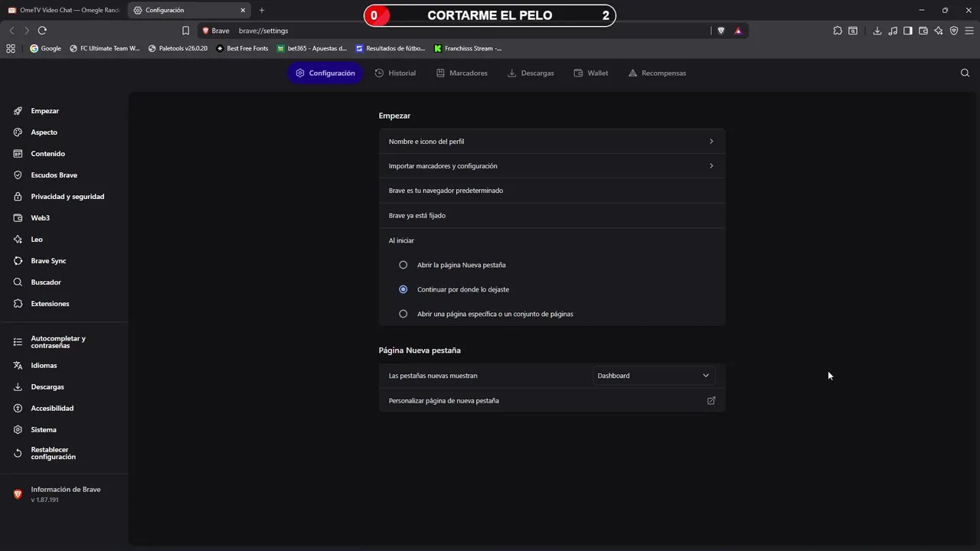Select 'Continuar por donde lo dejaste' radio
This screenshot has height=551, width=980.
coord(403,289)
